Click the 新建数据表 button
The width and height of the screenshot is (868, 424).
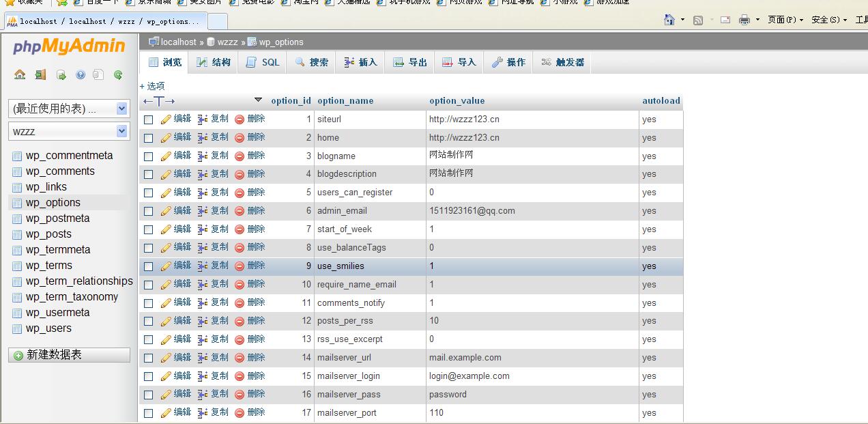[69, 355]
